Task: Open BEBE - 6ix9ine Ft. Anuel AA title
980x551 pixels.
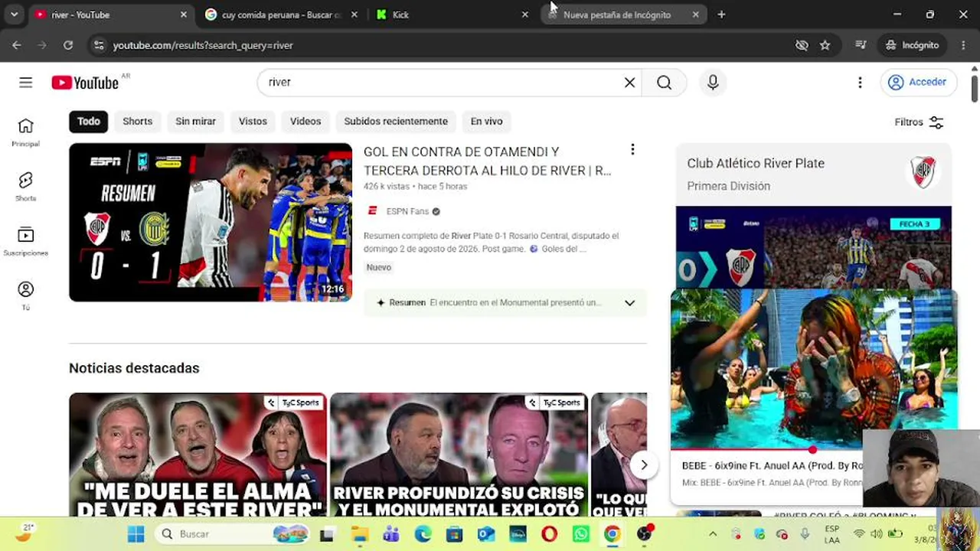Action: [x=772, y=465]
